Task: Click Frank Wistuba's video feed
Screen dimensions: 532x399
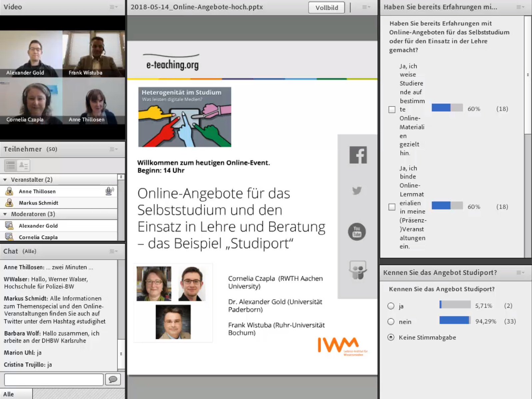Action: tap(94, 54)
